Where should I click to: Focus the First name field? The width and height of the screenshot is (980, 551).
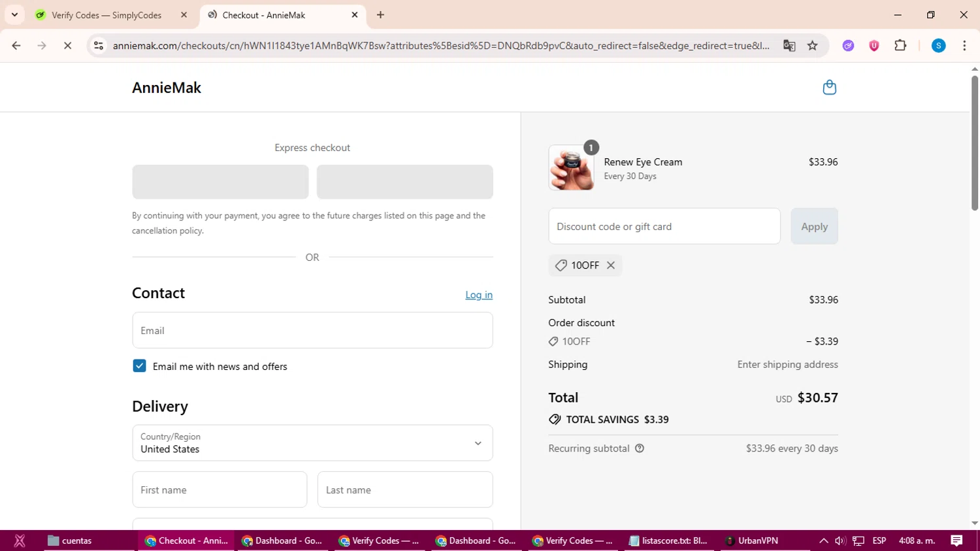pos(220,490)
